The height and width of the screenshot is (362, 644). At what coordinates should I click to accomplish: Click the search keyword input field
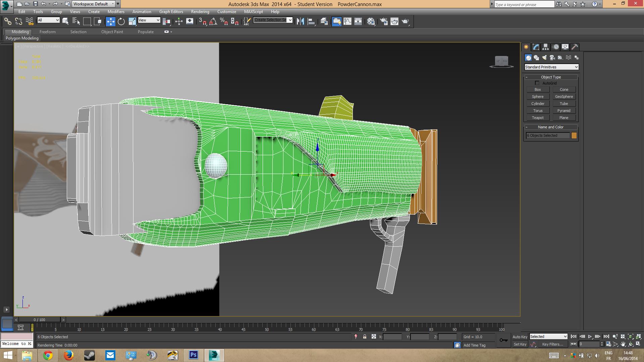click(524, 4)
